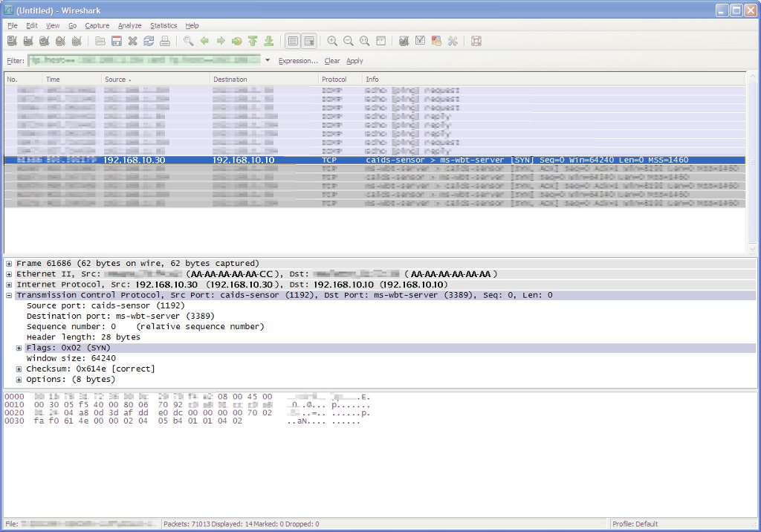Go back in packet history

click(204, 42)
